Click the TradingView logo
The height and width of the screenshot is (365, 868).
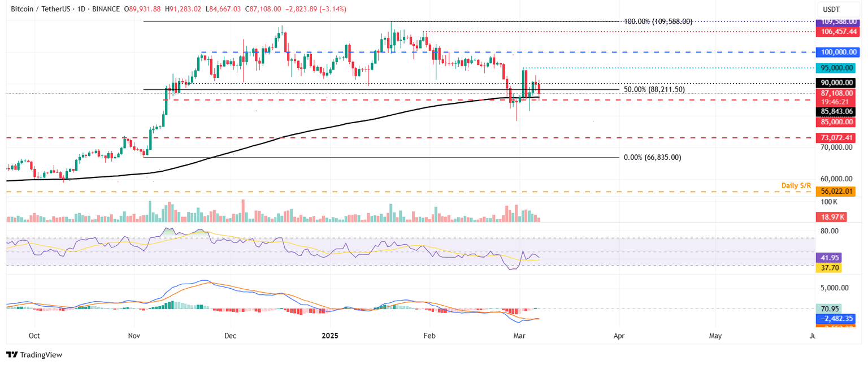click(34, 355)
